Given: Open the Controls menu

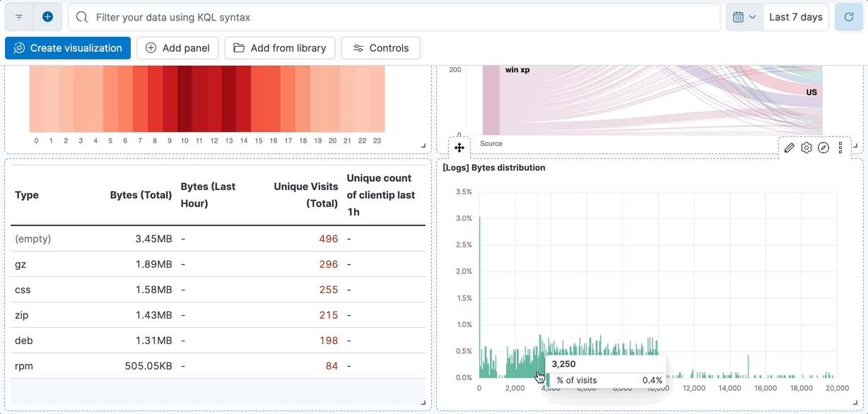Looking at the screenshot, I should (x=380, y=48).
